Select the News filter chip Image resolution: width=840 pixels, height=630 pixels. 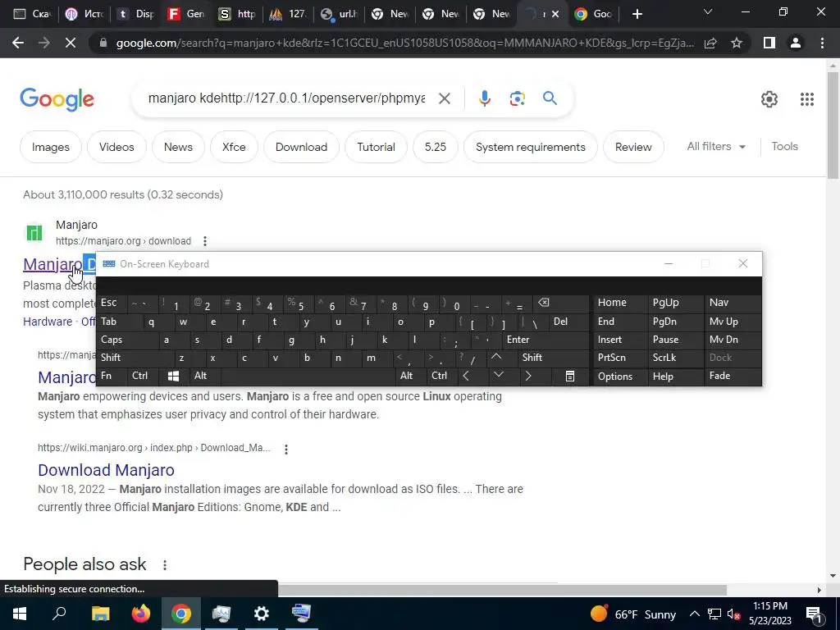point(178,147)
